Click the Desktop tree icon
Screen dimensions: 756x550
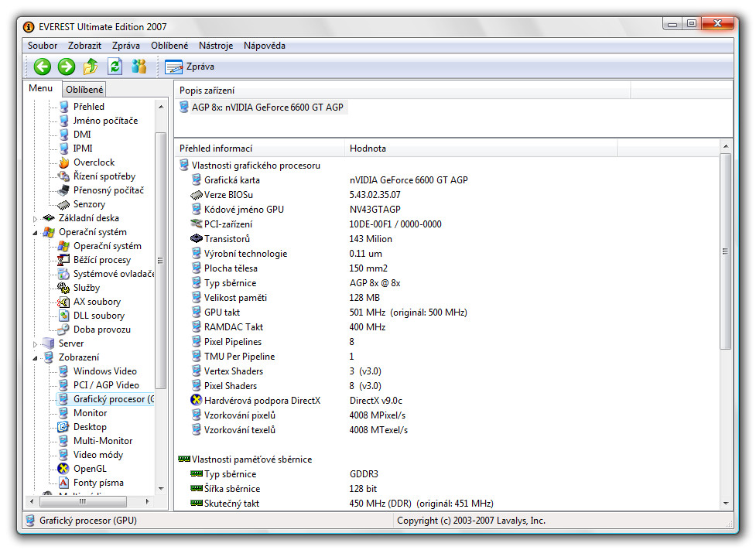tap(63, 427)
